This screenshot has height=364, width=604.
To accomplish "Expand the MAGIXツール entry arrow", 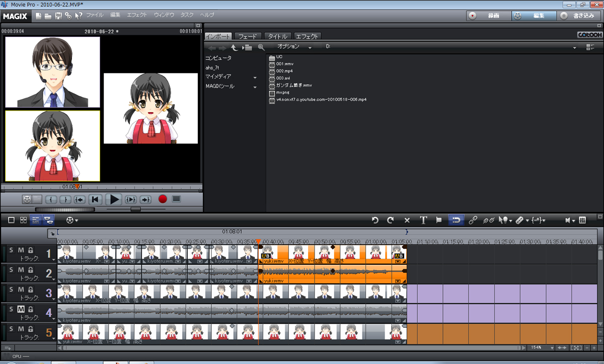I will tap(255, 87).
